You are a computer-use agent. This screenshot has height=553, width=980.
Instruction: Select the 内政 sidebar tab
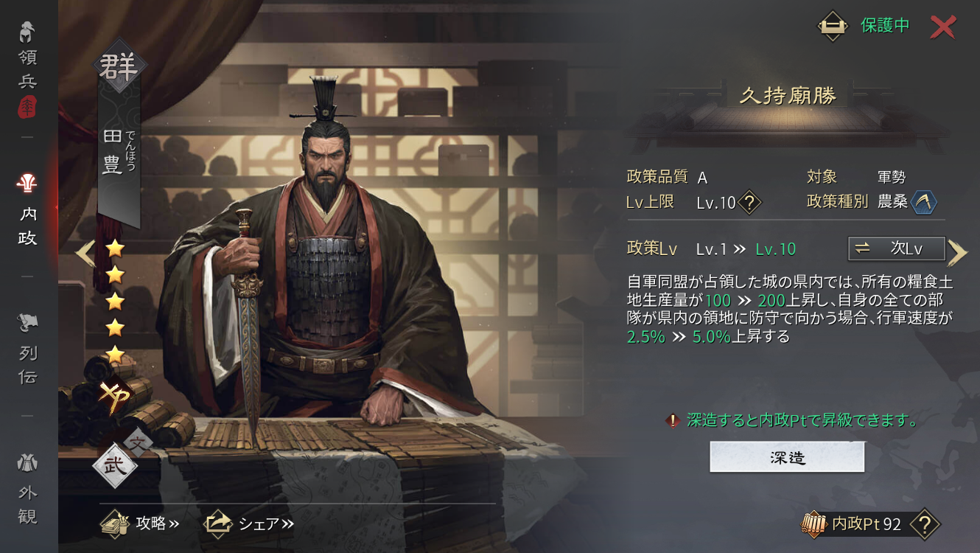point(27,211)
